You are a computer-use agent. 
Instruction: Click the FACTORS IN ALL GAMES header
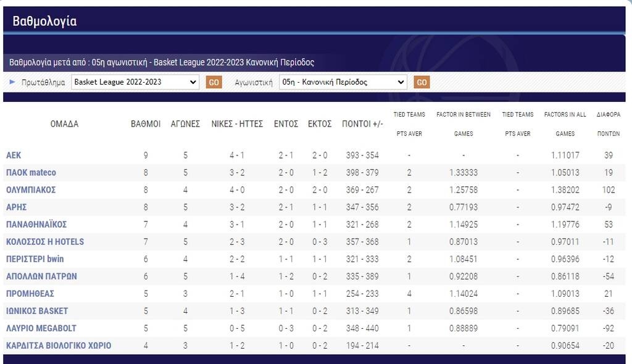[x=565, y=124]
